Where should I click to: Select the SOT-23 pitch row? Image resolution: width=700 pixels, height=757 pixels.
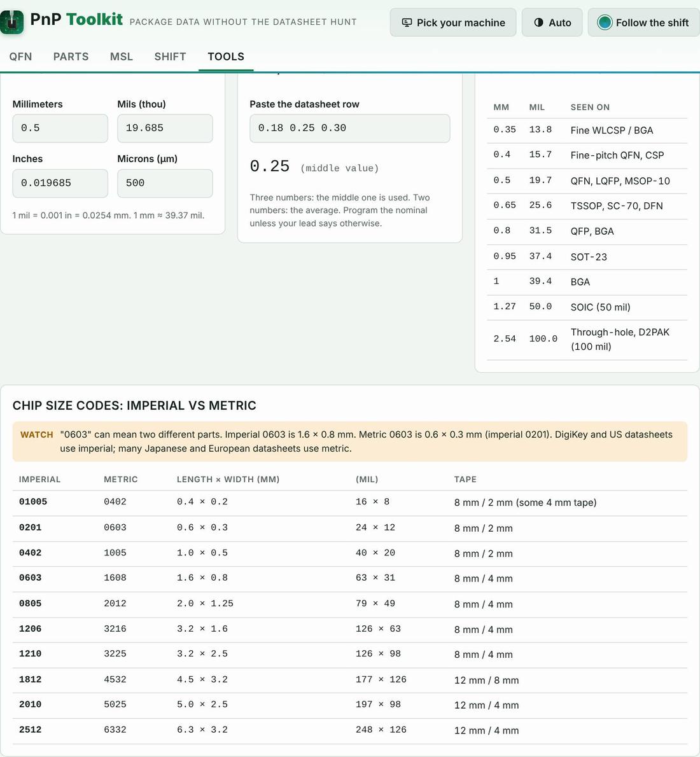point(587,257)
